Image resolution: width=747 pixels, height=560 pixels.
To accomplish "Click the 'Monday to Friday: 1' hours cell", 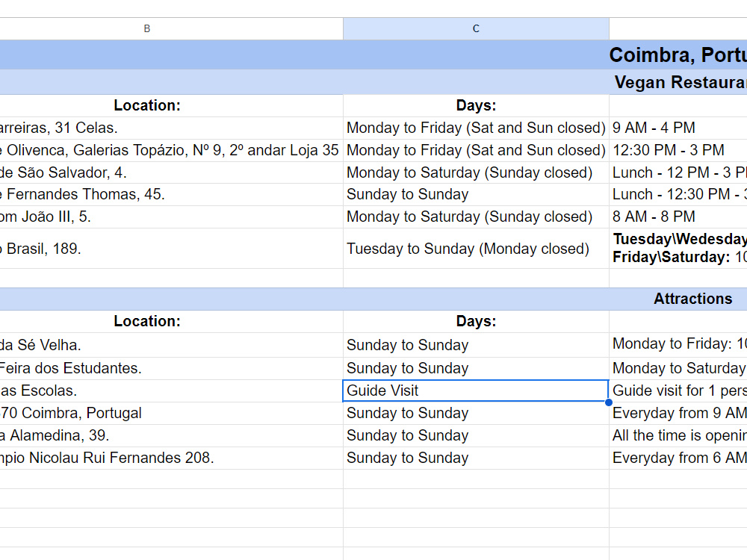I will 678,345.
